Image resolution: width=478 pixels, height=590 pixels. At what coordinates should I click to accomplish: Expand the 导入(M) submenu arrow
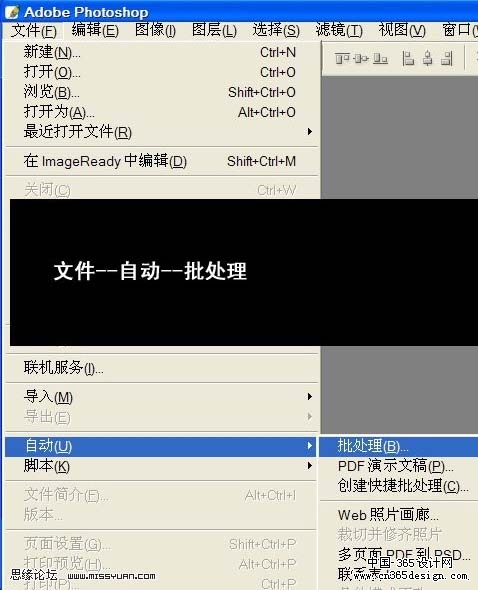coord(309,396)
